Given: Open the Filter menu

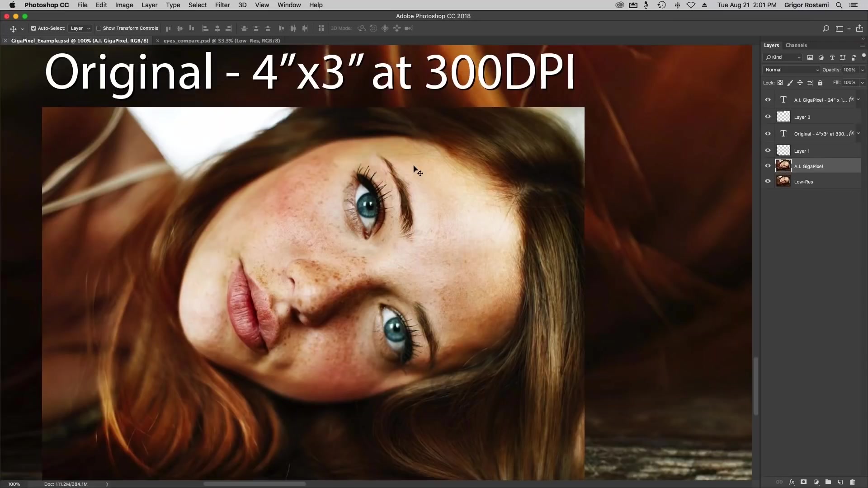Looking at the screenshot, I should (x=222, y=5).
